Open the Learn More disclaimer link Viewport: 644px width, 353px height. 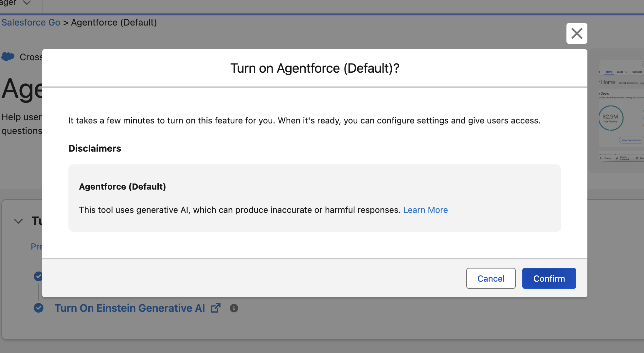[425, 210]
